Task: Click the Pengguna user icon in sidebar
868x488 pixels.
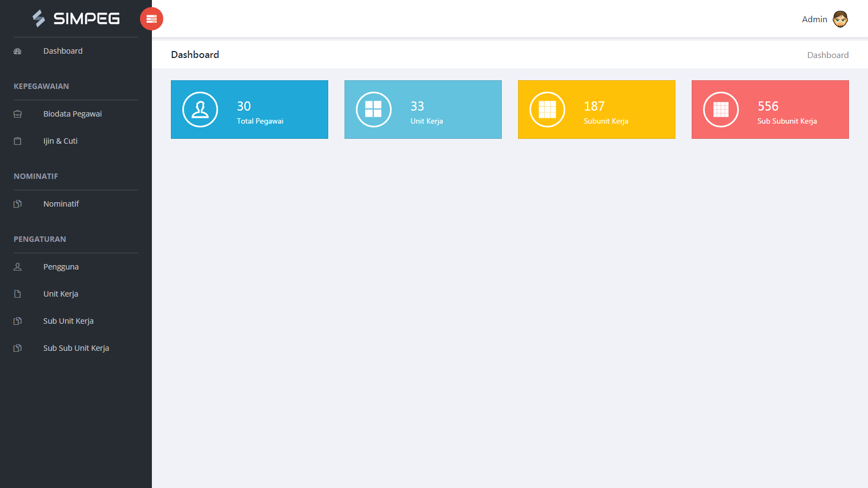Action: coord(17,267)
